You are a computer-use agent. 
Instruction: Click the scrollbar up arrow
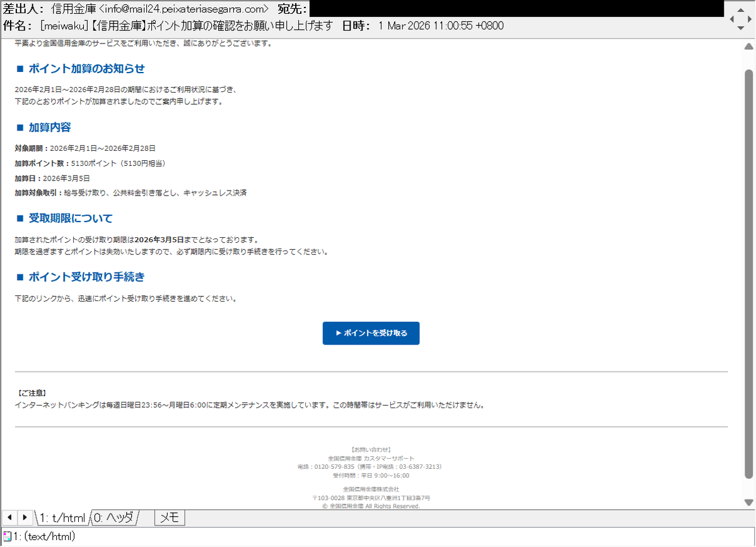tap(749, 45)
